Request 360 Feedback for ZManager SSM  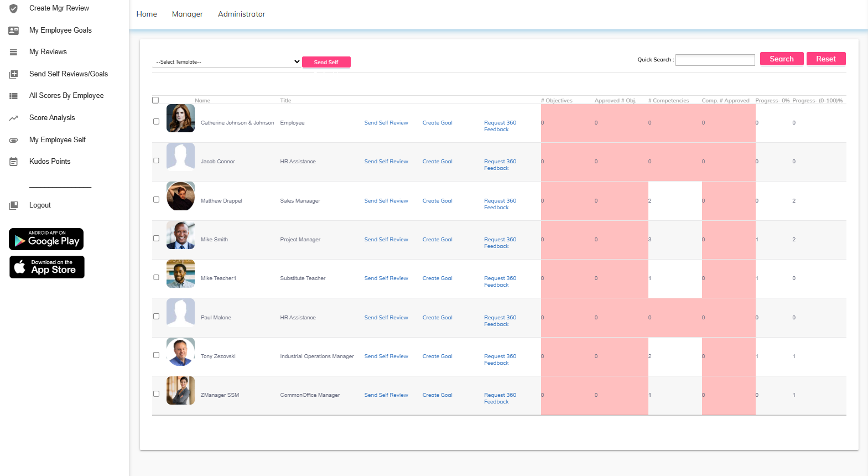click(x=500, y=399)
